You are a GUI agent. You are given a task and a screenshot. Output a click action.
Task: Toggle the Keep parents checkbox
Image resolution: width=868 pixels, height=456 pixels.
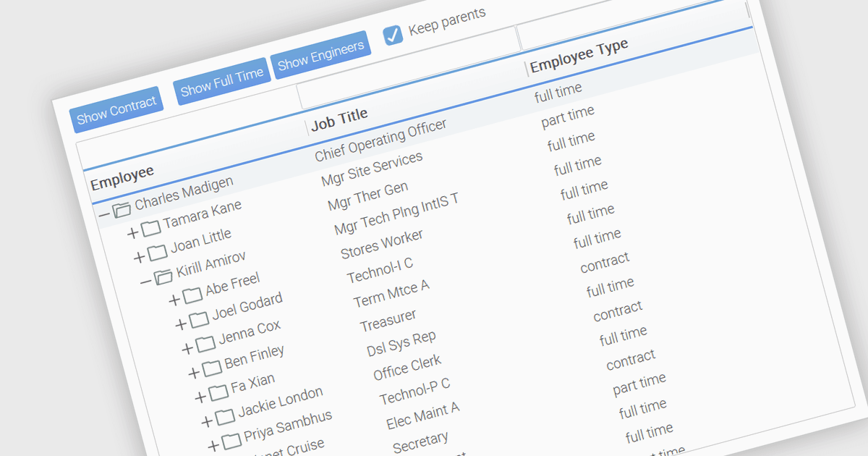[393, 35]
